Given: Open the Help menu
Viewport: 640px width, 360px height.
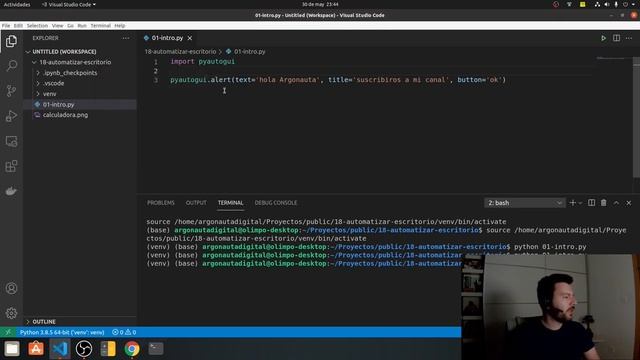Looking at the screenshot, I should (x=120, y=25).
